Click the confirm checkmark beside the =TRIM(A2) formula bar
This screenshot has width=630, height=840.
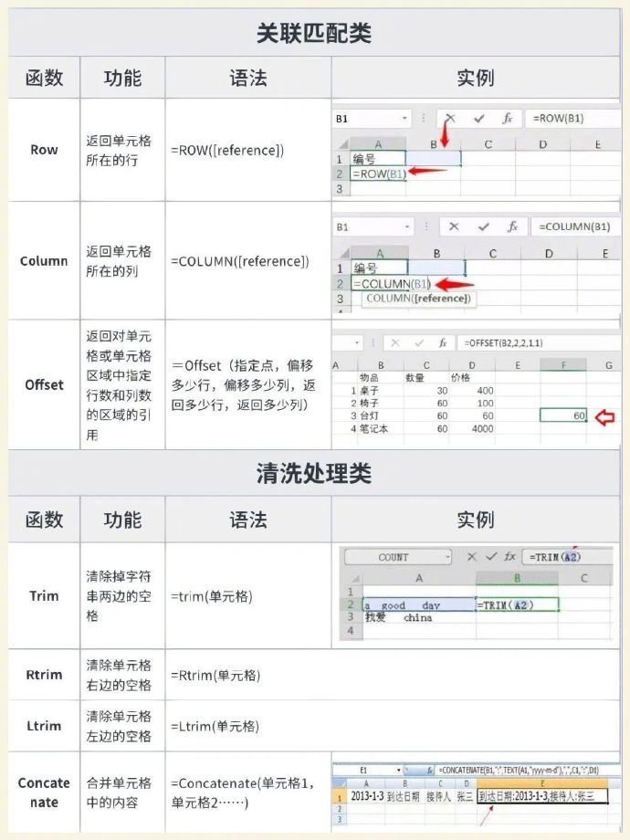coord(490,557)
